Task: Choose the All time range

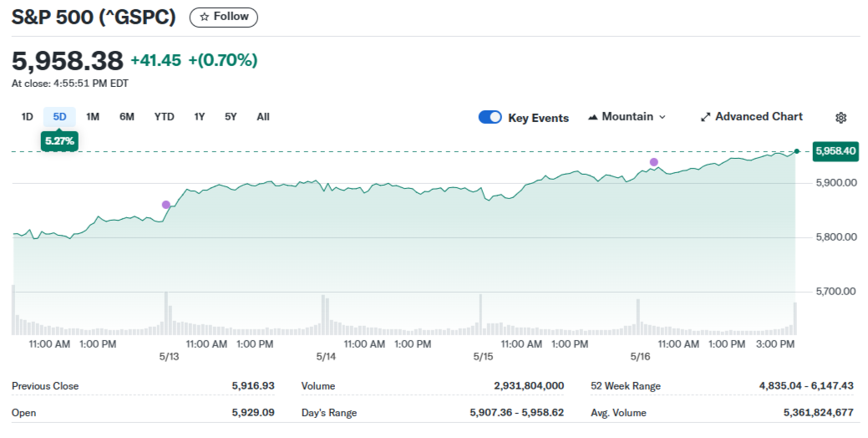Action: pos(263,117)
